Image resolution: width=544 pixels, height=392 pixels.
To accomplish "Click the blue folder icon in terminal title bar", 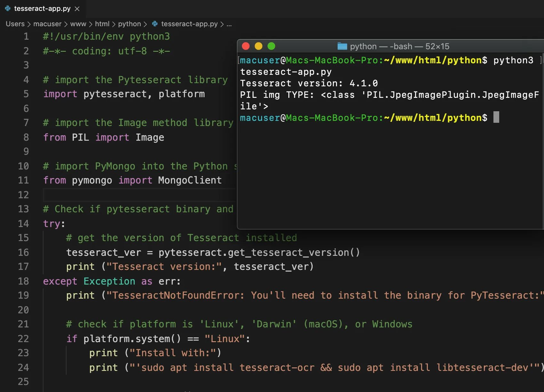I will point(342,46).
